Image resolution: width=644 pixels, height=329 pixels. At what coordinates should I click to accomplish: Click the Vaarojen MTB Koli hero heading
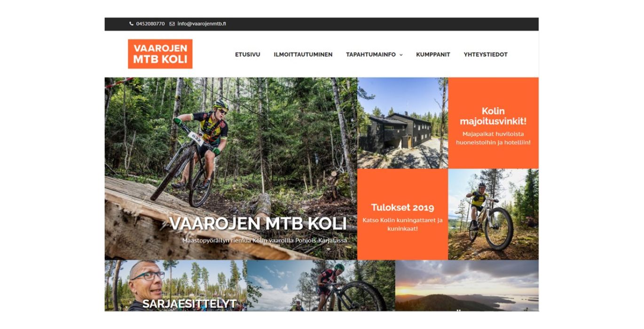(x=258, y=224)
